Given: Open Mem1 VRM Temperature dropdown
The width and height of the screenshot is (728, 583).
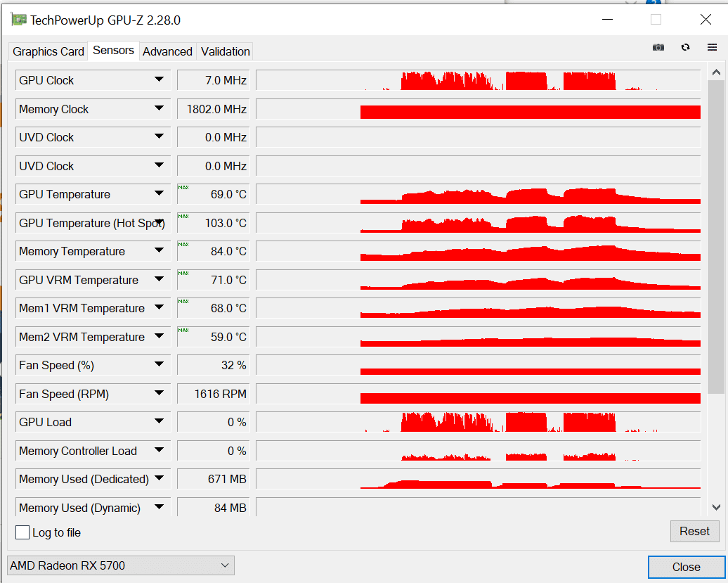Looking at the screenshot, I should pos(159,308).
